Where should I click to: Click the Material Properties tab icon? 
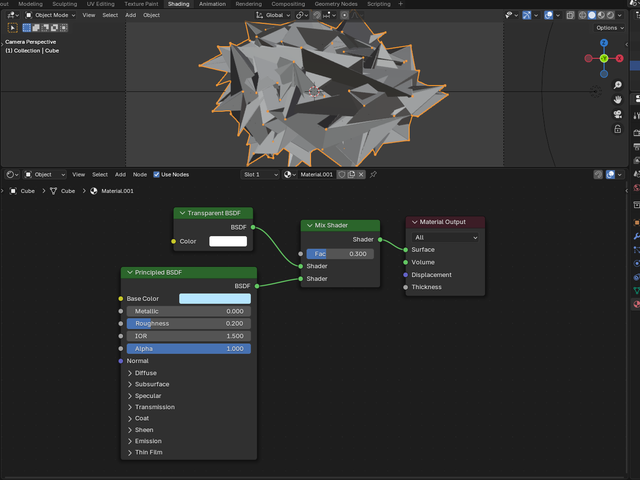[x=636, y=304]
